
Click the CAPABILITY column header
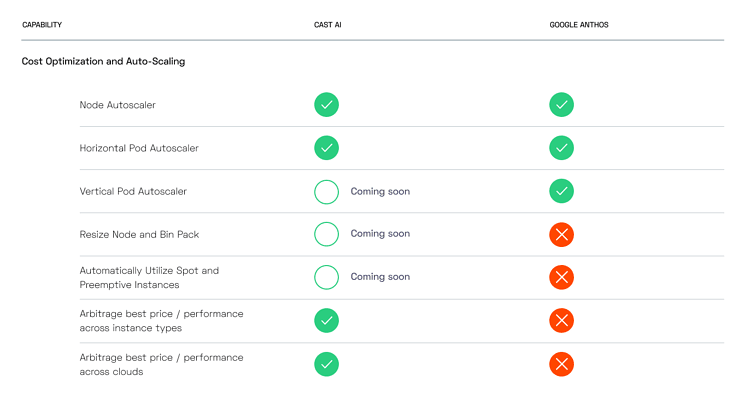(x=42, y=25)
